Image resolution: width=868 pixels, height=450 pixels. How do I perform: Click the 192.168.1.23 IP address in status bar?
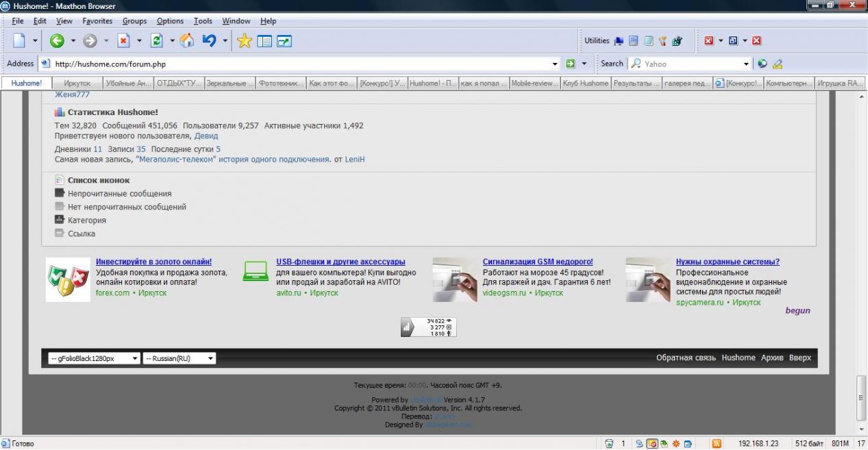coord(758,444)
